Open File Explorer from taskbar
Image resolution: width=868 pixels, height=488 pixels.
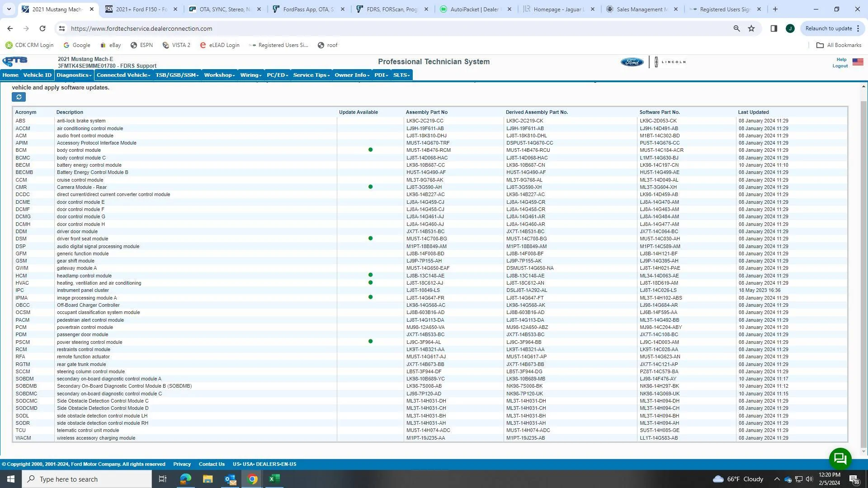(x=208, y=479)
